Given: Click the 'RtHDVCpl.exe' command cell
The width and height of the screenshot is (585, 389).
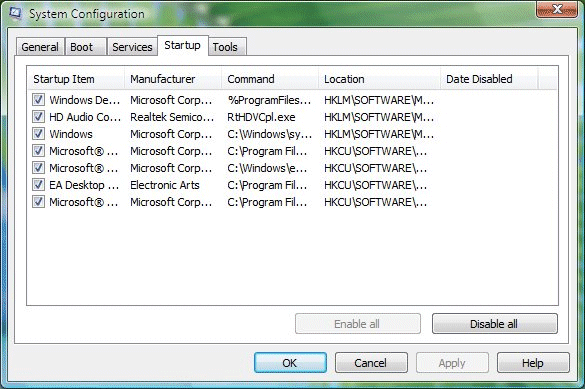Looking at the screenshot, I should (x=261, y=117).
